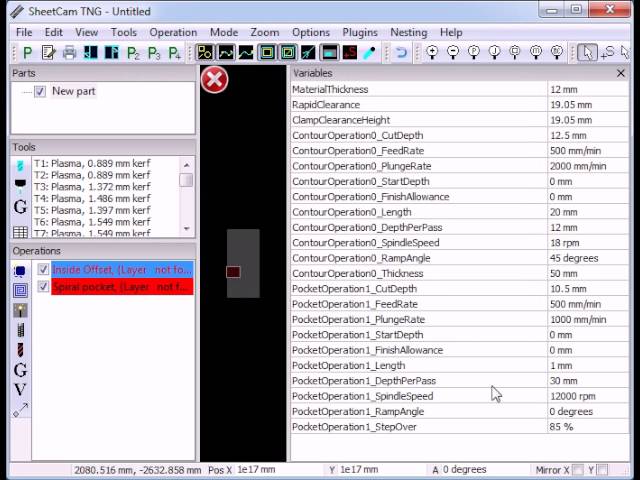The image size is (640, 480).
Task: Select tool T6: Plasma, 1.549 mm kerf
Action: 92,222
